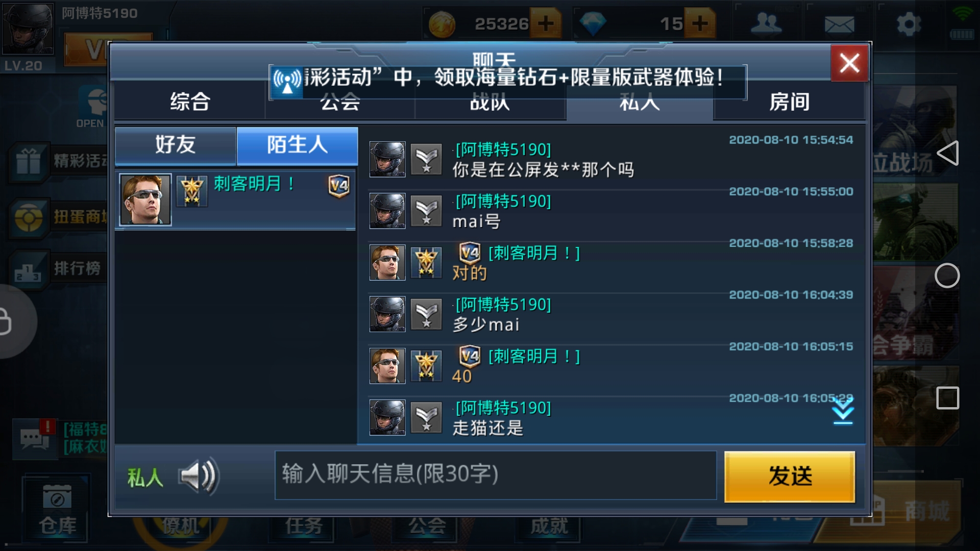Click the 发送 send button
980x551 pixels.
[790, 476]
